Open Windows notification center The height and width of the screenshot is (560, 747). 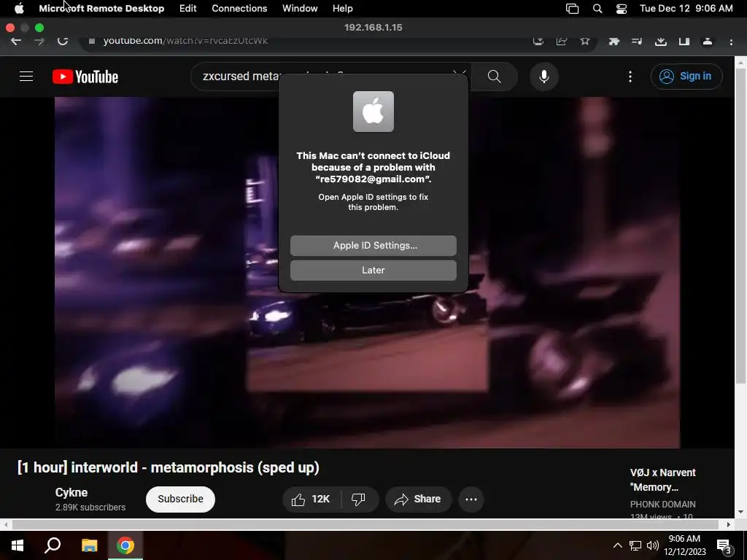(x=724, y=545)
